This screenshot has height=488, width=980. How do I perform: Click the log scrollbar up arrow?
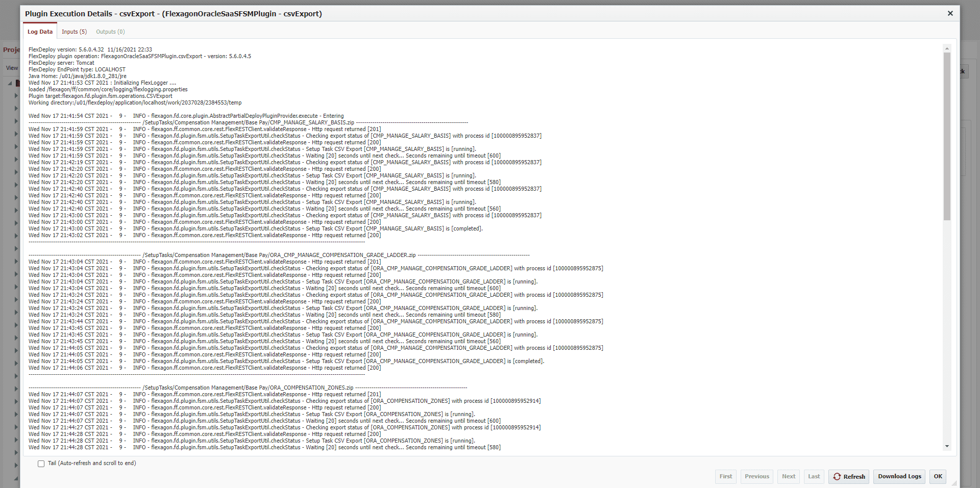(x=947, y=48)
